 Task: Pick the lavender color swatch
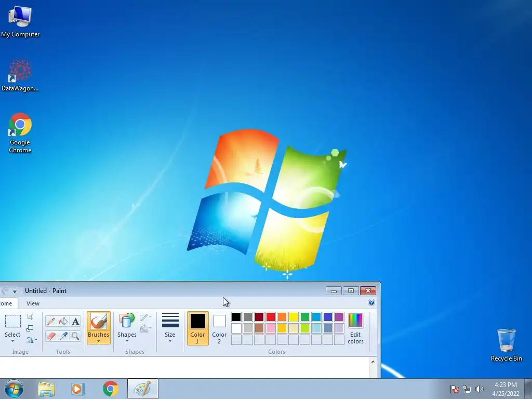pyautogui.click(x=339, y=328)
